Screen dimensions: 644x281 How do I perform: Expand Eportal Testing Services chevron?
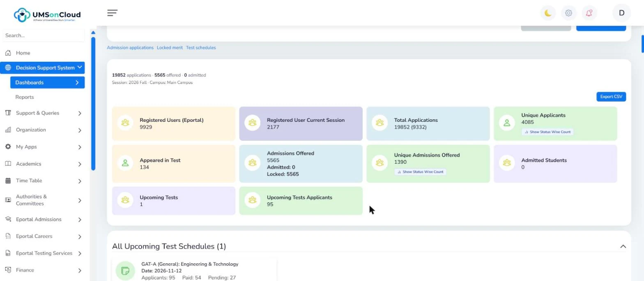[80, 253]
